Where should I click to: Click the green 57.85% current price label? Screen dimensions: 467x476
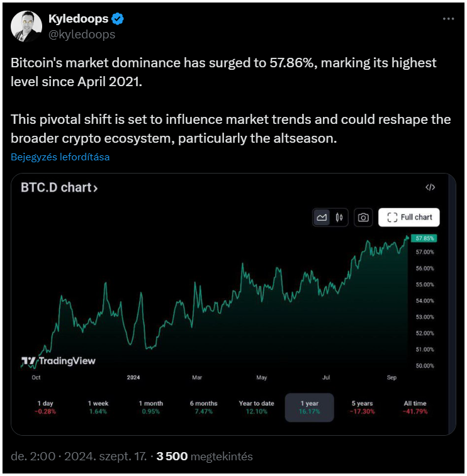pos(424,238)
